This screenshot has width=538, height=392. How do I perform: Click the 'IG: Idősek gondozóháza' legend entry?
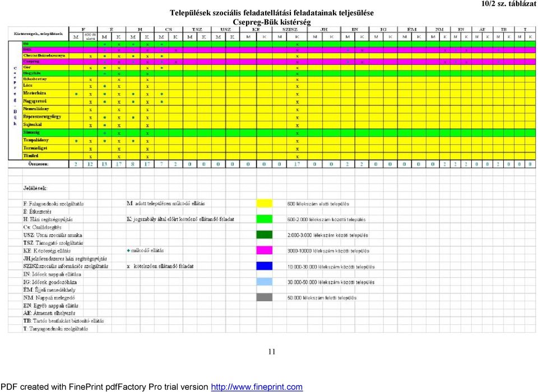[50, 282]
